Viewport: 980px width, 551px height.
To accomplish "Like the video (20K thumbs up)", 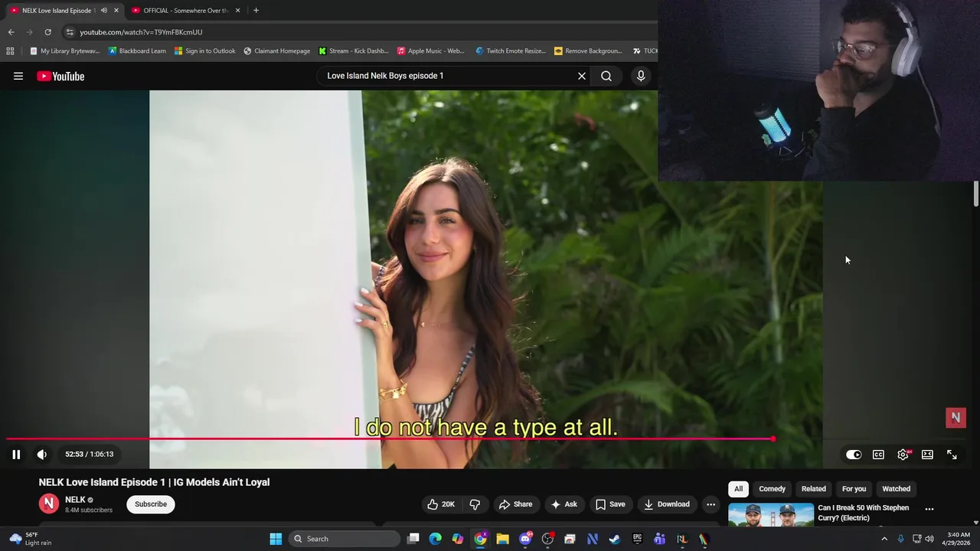I will point(441,504).
